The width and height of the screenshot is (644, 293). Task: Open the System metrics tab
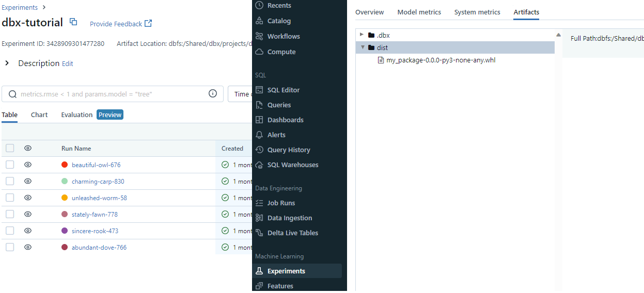click(x=477, y=12)
